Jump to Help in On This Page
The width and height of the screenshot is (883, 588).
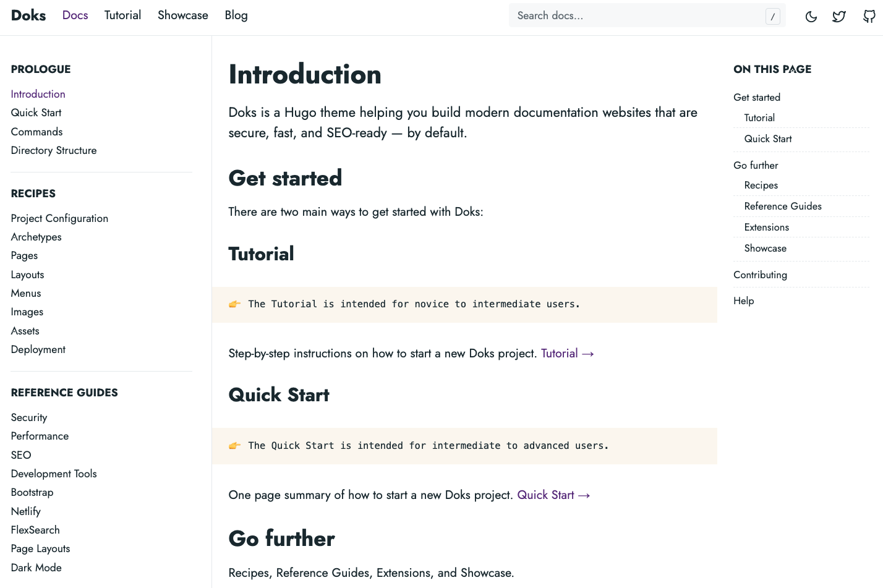(x=744, y=300)
